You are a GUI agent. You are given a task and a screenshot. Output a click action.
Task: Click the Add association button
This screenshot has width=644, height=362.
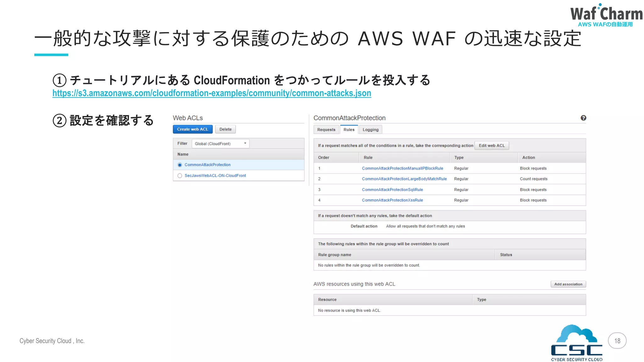568,284
